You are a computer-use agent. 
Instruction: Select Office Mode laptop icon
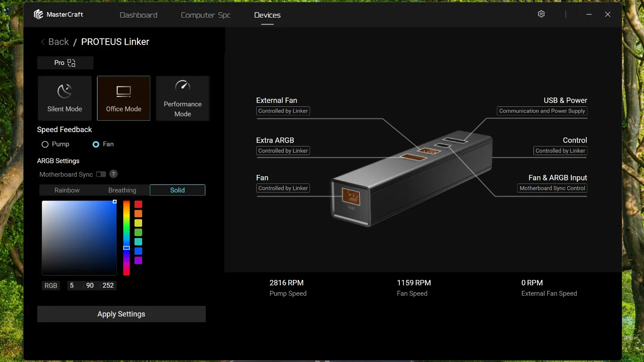pos(123,92)
